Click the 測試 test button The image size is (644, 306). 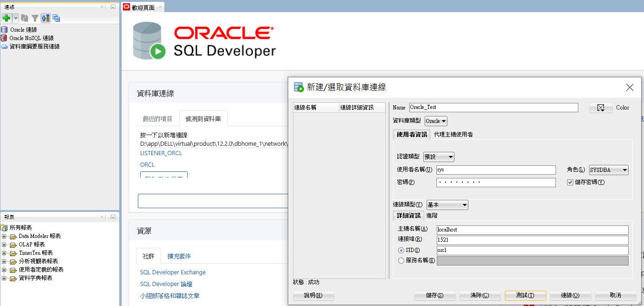pos(525,296)
